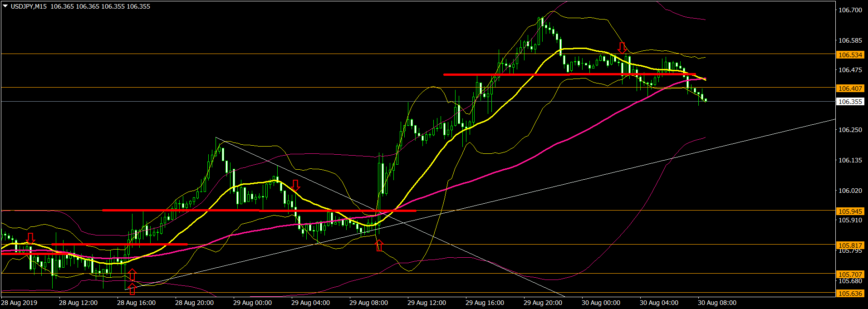868x309 pixels.
Task: Click the 28 Aug 16:00 time label
Action: 136,303
